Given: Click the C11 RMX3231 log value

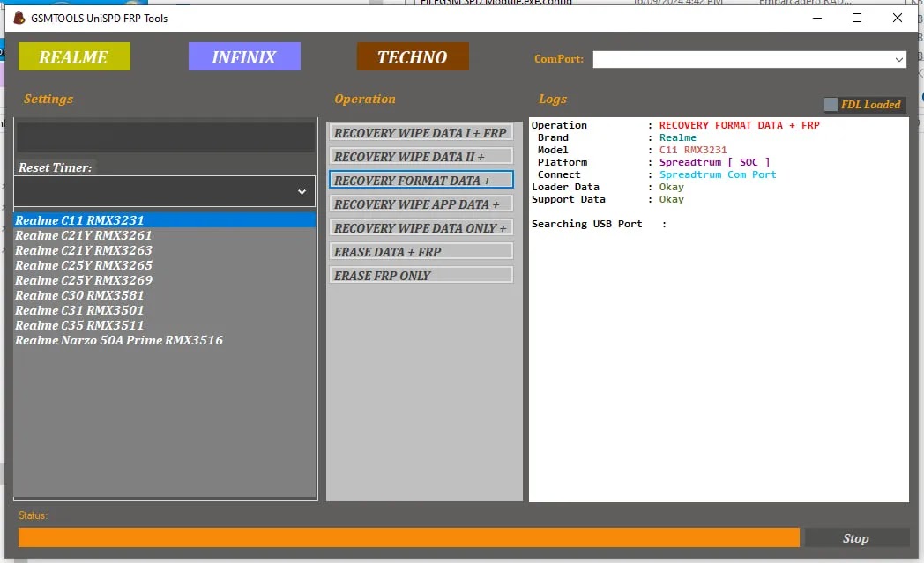Looking at the screenshot, I should [692, 150].
